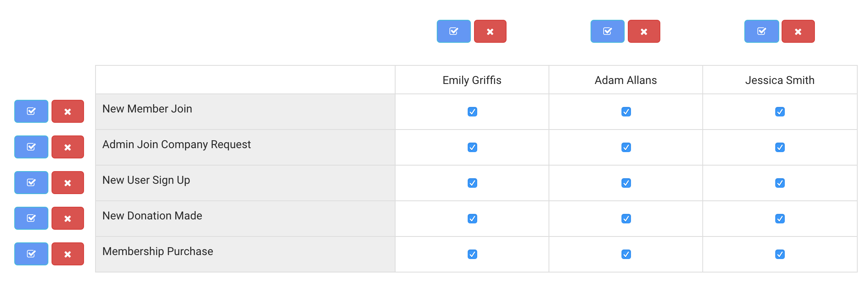
Task: Toggle Admin Join Company Request for Adam Allans
Action: [x=626, y=147]
